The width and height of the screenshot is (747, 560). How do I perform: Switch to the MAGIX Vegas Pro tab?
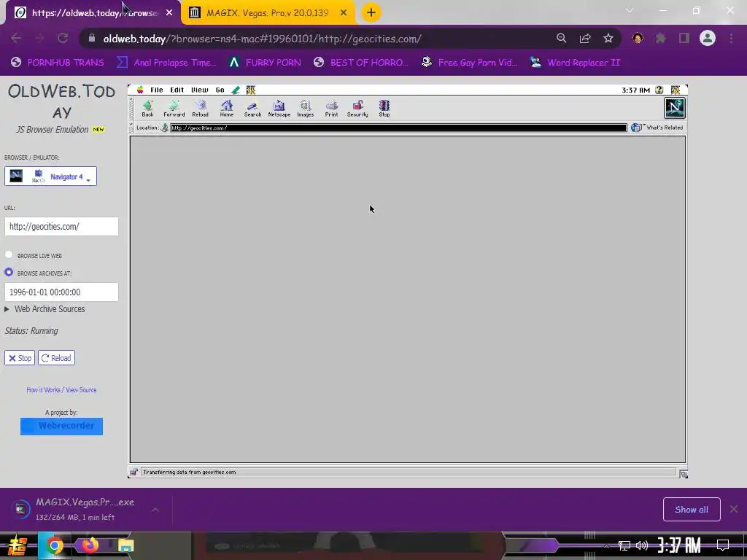click(267, 13)
